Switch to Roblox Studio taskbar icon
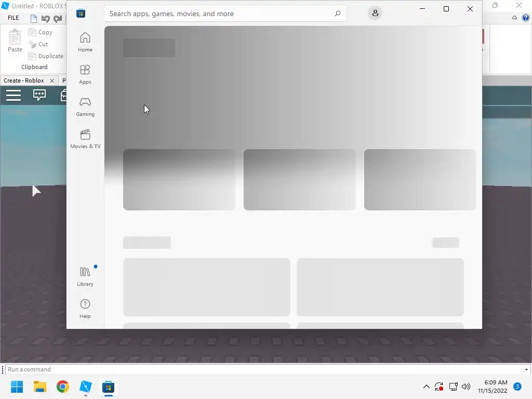 [86, 387]
